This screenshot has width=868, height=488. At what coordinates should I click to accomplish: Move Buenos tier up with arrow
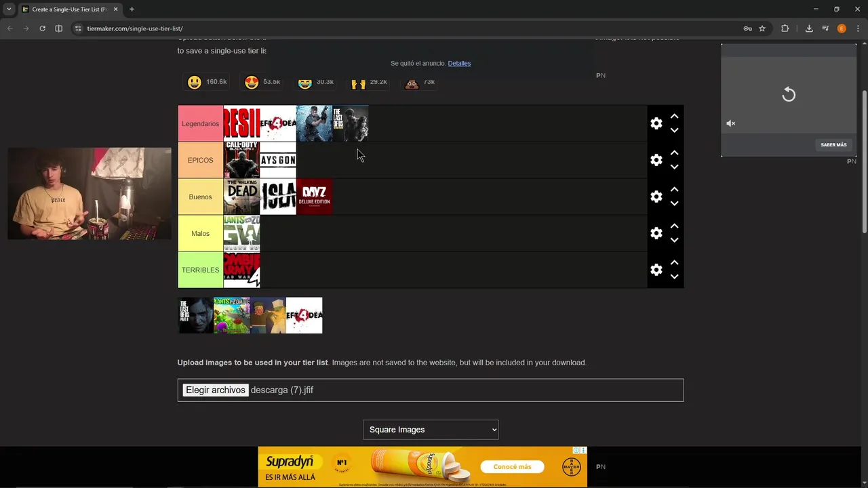[674, 190]
